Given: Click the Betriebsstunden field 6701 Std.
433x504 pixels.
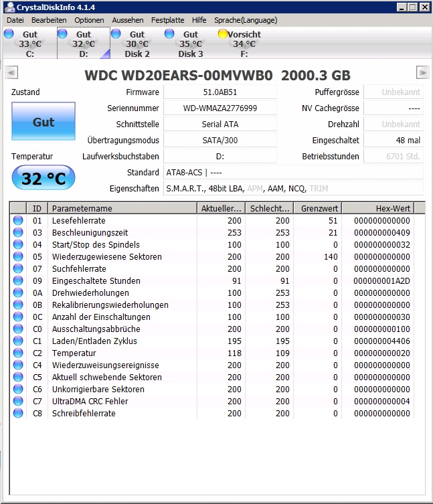Looking at the screenshot, I should point(394,156).
